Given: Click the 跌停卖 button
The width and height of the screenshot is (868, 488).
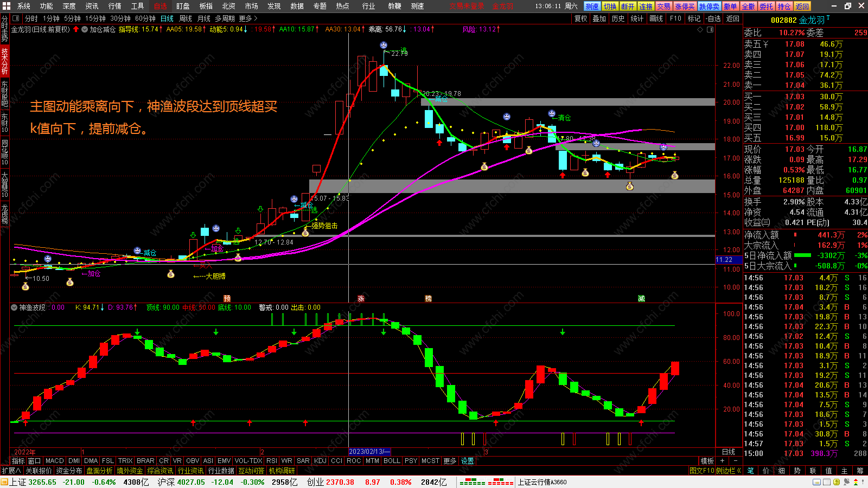Looking at the screenshot, I should tap(709, 7).
